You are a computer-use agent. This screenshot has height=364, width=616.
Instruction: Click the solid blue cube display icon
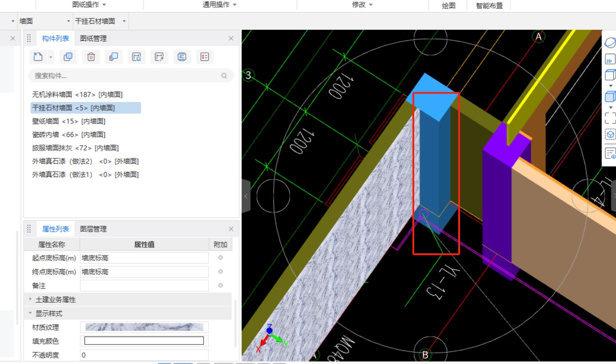coord(610,96)
